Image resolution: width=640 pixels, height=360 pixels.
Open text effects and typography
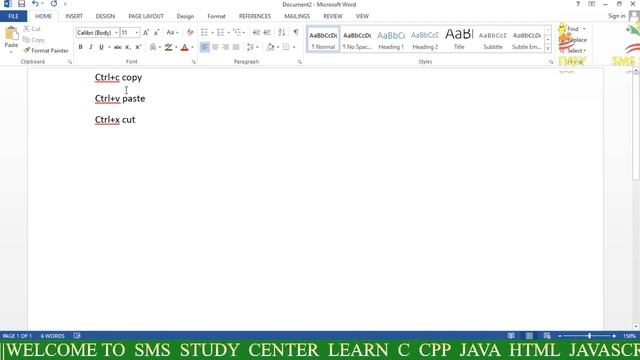(x=153, y=47)
